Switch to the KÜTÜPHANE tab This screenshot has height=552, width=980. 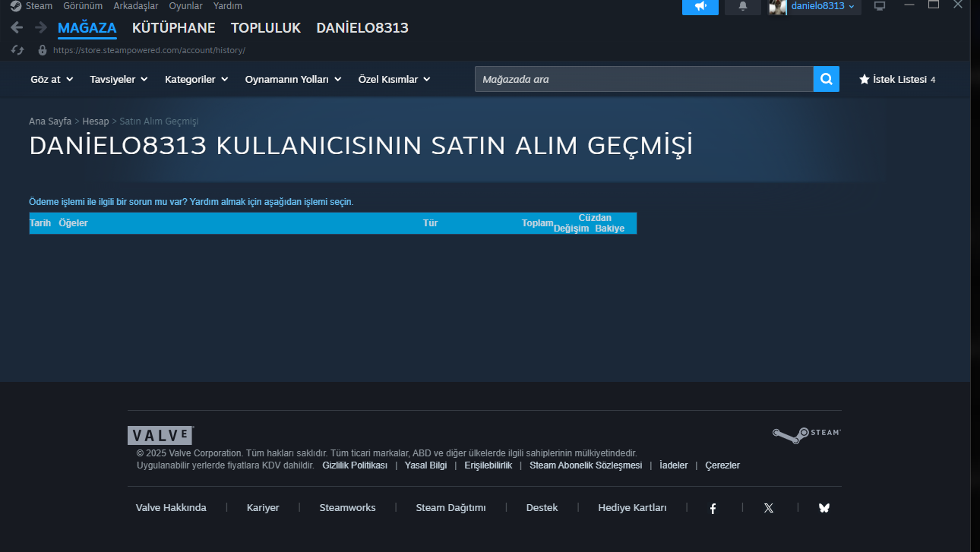(x=174, y=28)
